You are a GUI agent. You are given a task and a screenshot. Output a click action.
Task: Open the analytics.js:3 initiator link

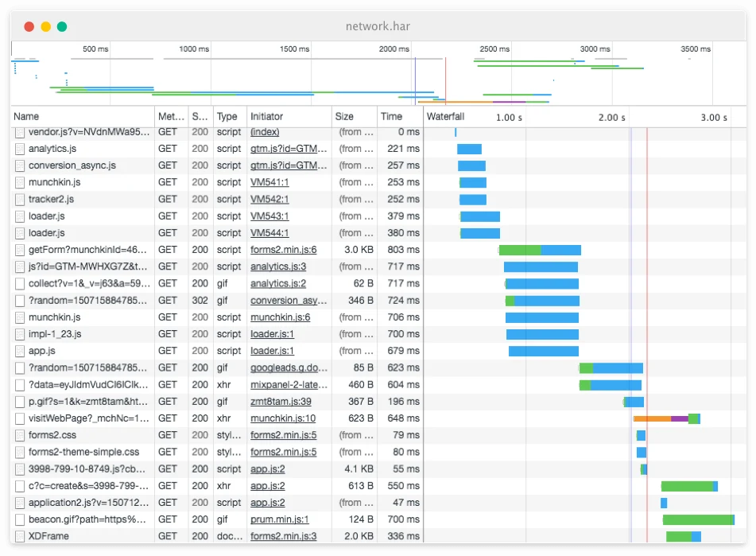coord(278,266)
